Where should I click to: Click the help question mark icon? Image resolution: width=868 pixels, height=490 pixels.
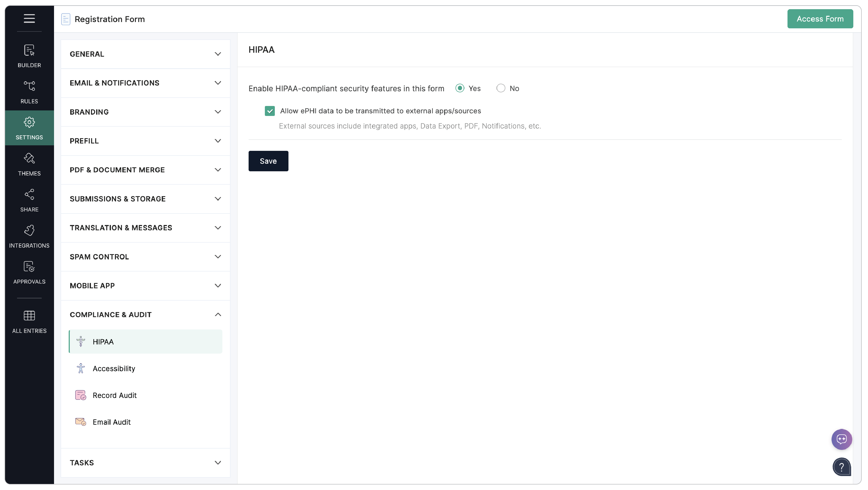[x=841, y=467]
